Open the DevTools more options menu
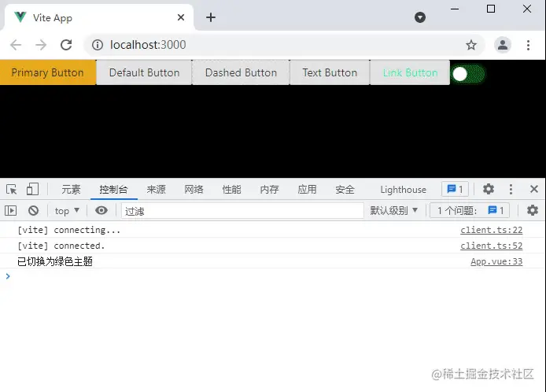The image size is (546, 392). [x=511, y=189]
